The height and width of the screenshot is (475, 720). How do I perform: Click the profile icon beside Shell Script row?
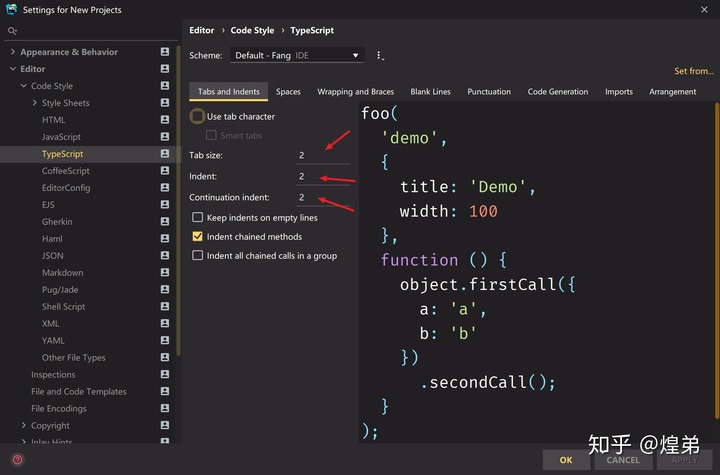click(x=165, y=306)
